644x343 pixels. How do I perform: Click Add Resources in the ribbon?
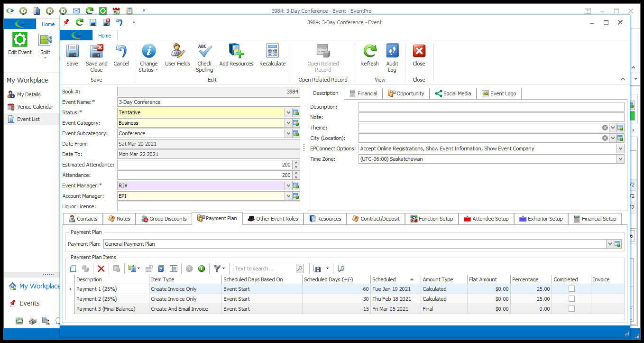(x=236, y=56)
